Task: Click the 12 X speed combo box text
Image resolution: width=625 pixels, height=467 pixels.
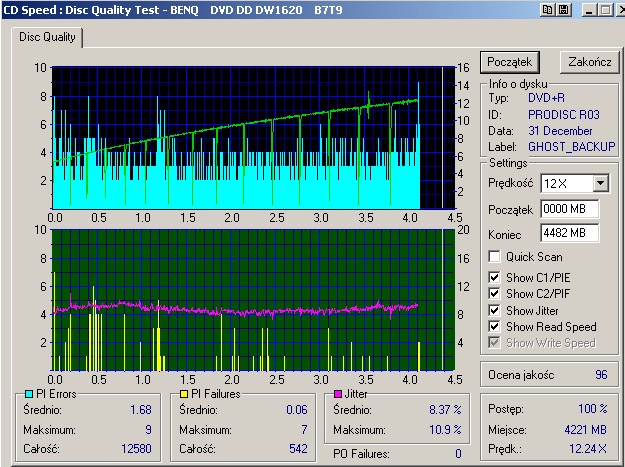Action: [555, 184]
